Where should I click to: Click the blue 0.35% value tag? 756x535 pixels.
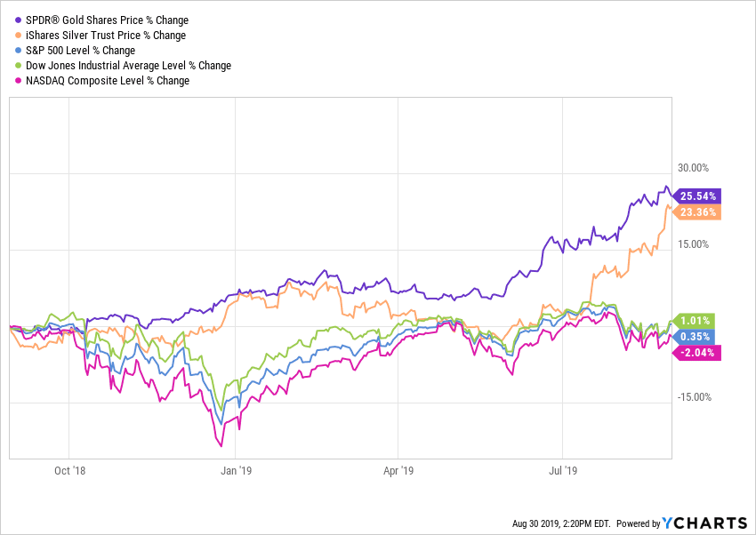[x=693, y=337]
